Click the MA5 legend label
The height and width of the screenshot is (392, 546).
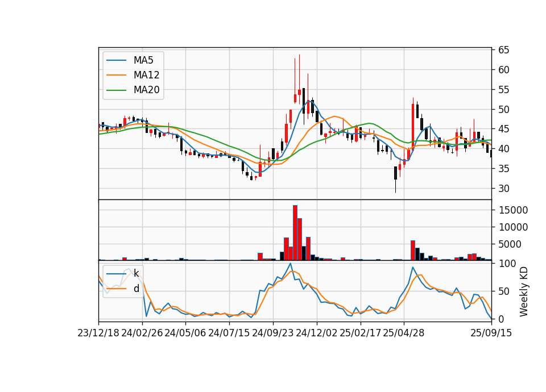pos(143,60)
